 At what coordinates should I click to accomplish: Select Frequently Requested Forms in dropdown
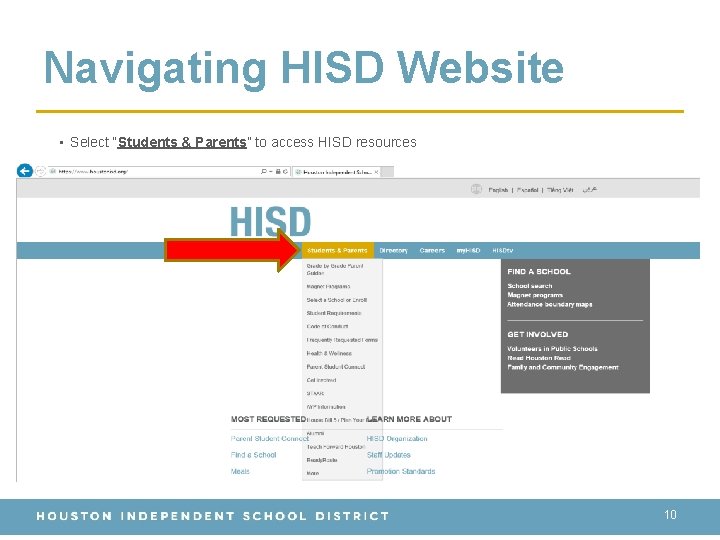point(342,340)
